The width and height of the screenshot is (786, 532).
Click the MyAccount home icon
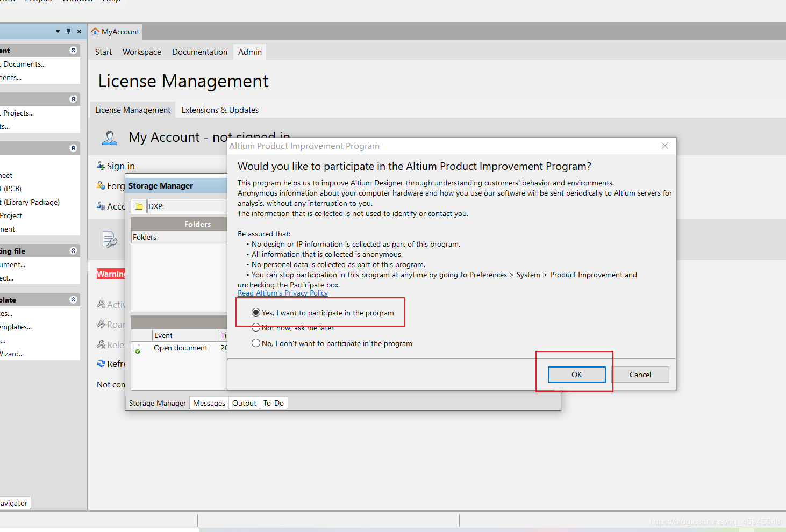(95, 32)
